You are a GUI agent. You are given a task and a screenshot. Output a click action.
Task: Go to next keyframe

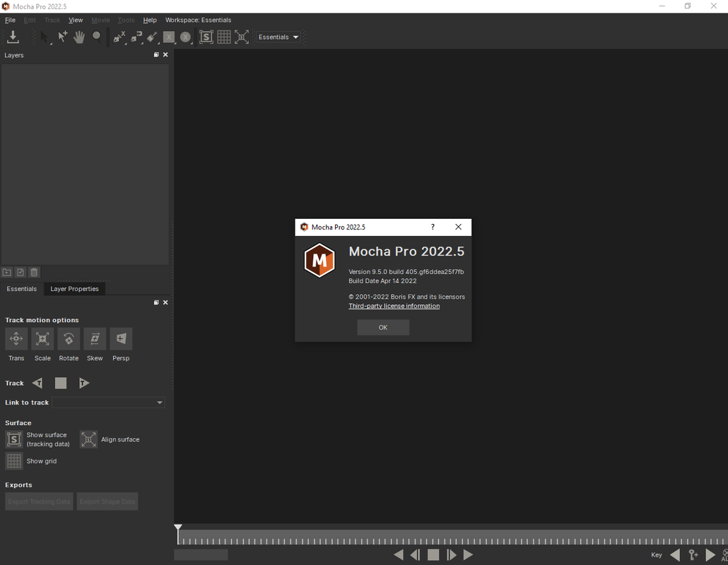[x=710, y=555]
